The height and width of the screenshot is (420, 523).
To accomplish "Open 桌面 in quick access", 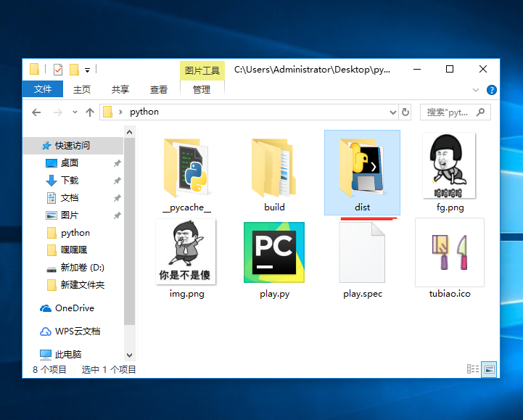I will [x=70, y=162].
